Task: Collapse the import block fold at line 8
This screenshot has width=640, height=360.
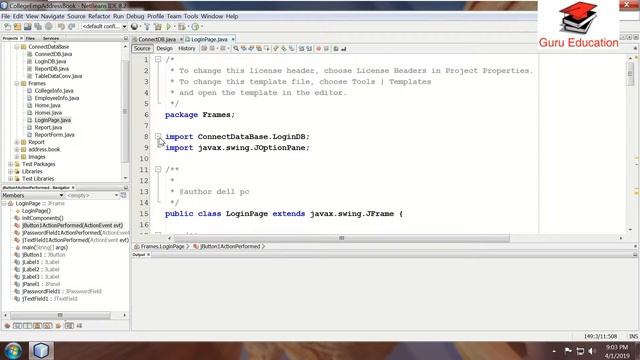Action: tap(158, 136)
